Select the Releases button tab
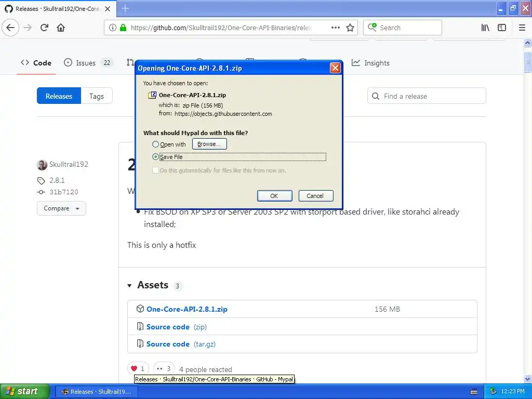532x399 pixels. [x=59, y=96]
